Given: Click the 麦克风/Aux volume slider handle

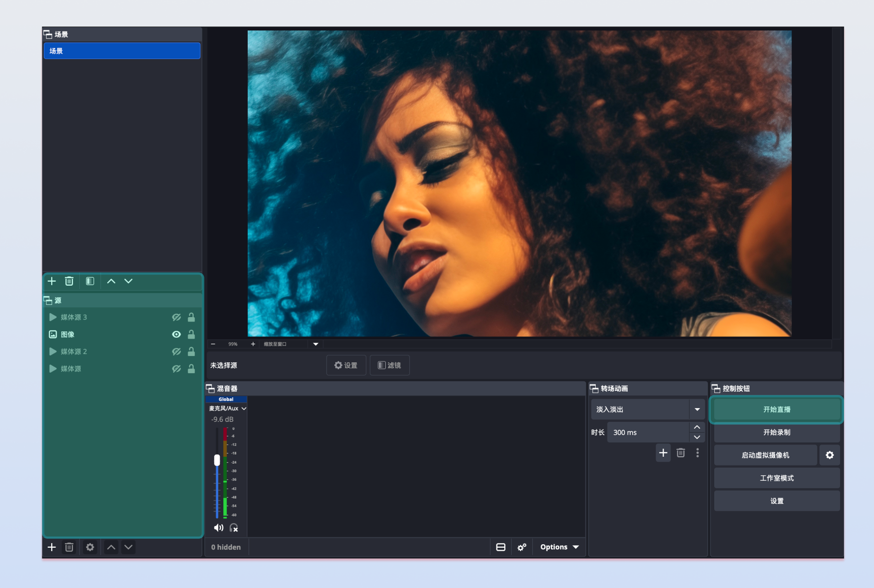Looking at the screenshot, I should pyautogui.click(x=217, y=460).
